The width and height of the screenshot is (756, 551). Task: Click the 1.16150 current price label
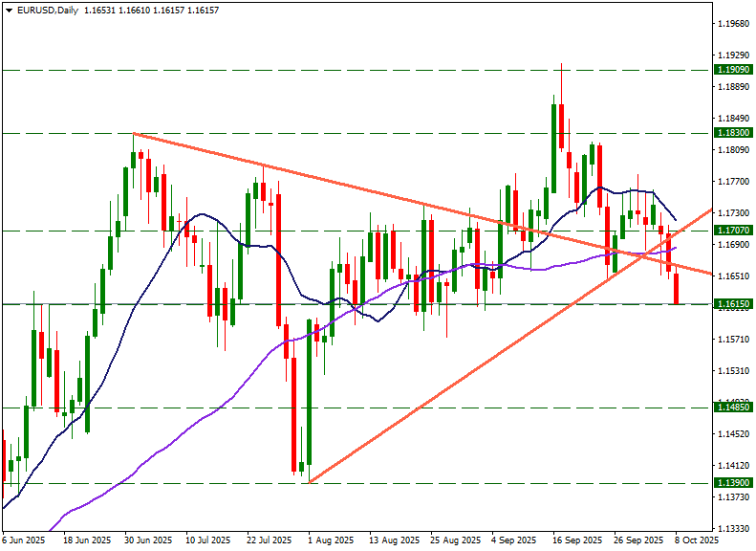[733, 303]
